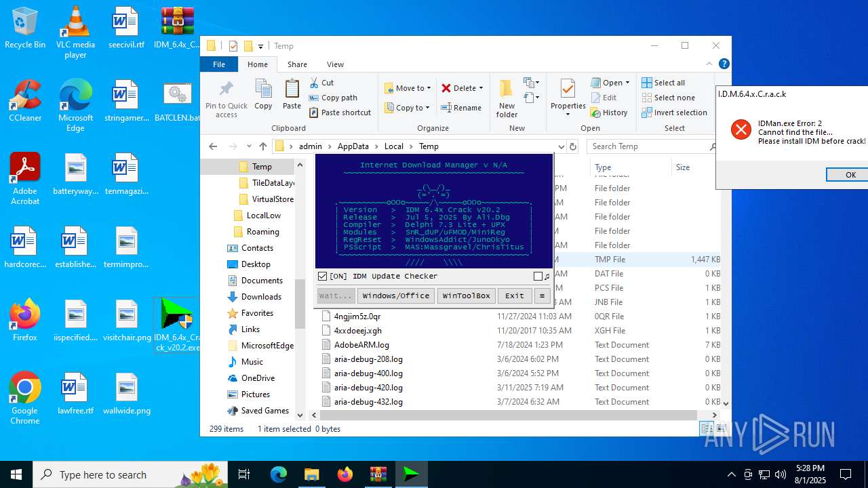Click the taskbar search box

[x=130, y=474]
